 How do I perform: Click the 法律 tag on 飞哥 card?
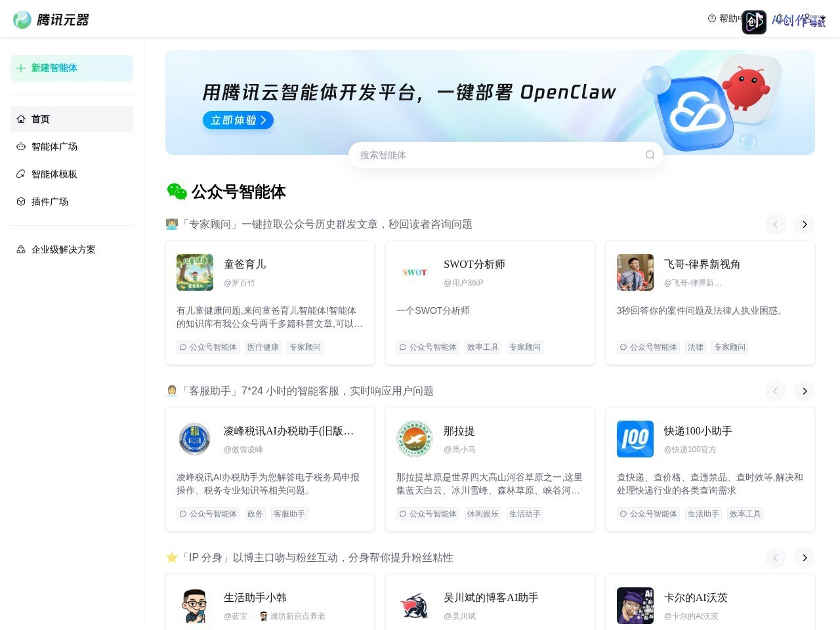696,347
